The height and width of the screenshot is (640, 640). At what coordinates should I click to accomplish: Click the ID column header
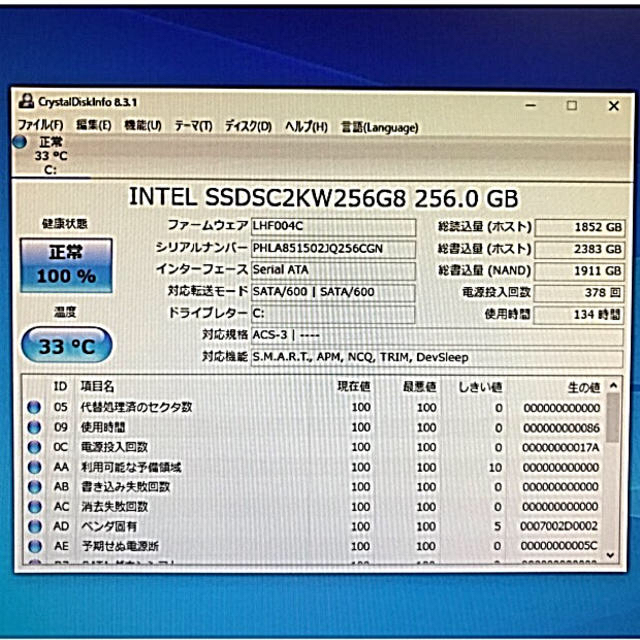click(60, 386)
